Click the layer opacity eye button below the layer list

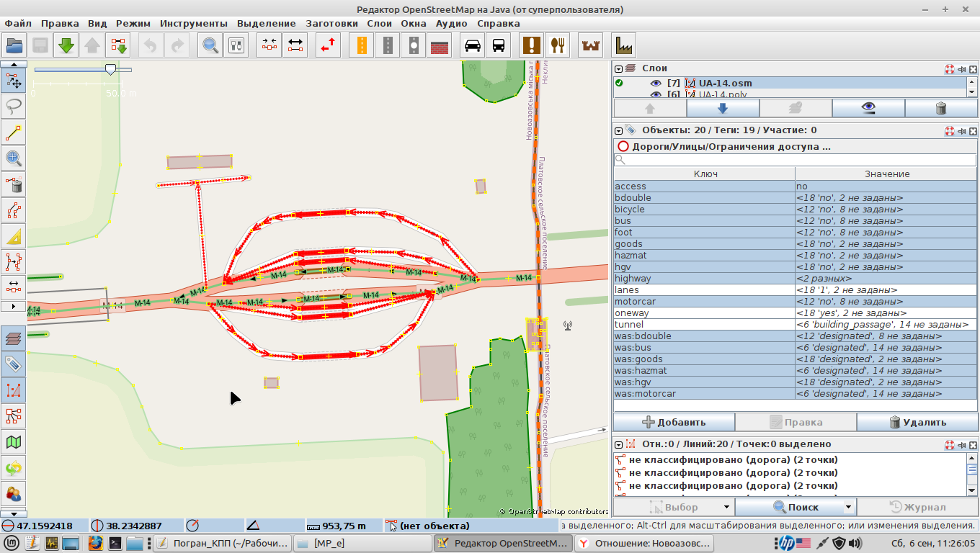(868, 108)
